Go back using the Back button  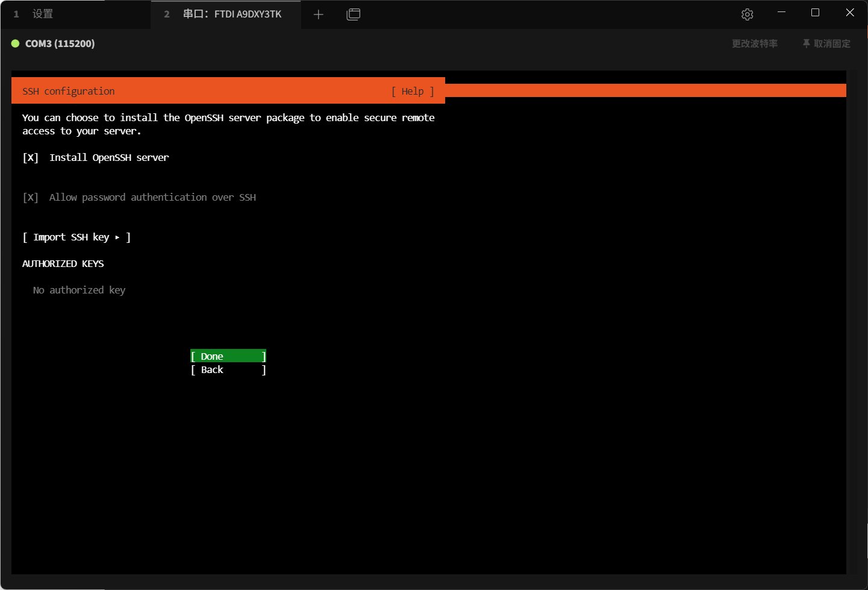pyautogui.click(x=228, y=370)
